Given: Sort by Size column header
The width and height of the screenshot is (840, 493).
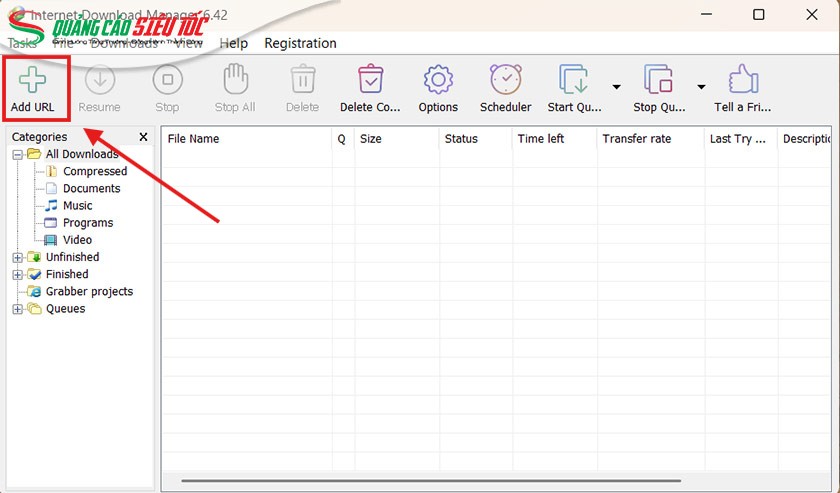Looking at the screenshot, I should tap(396, 139).
